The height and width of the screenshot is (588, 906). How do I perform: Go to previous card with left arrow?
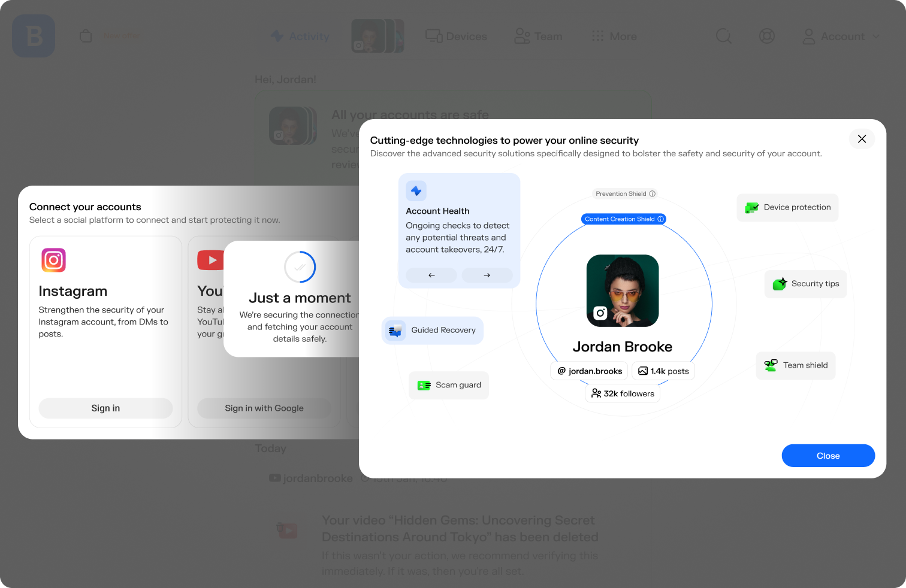tap(431, 275)
